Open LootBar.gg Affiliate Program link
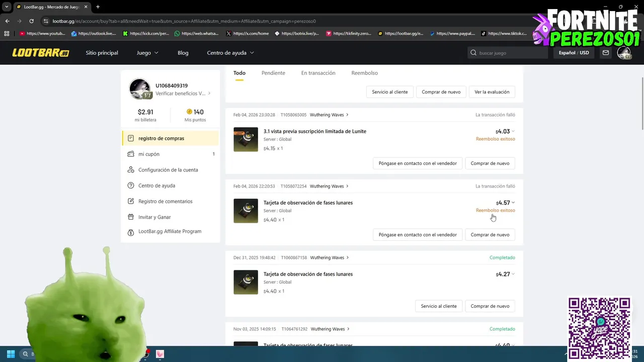Screen dimensions: 644x362 click(170, 231)
